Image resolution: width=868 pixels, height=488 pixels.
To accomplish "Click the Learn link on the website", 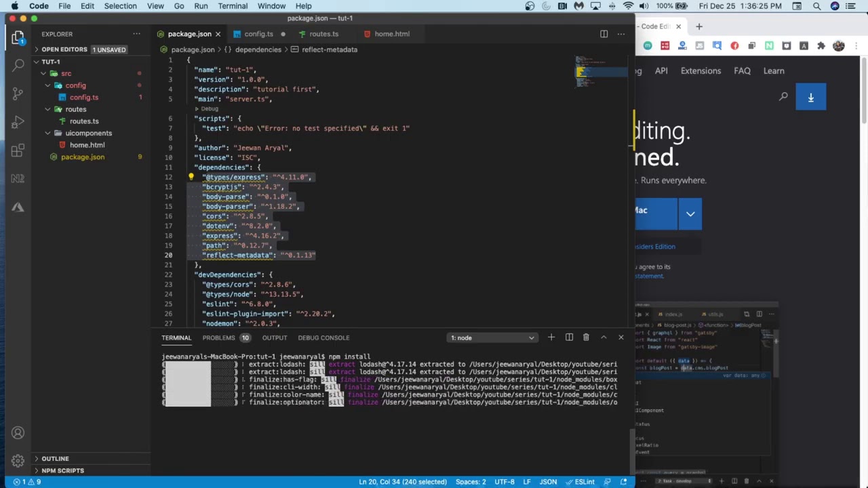I will tap(774, 70).
